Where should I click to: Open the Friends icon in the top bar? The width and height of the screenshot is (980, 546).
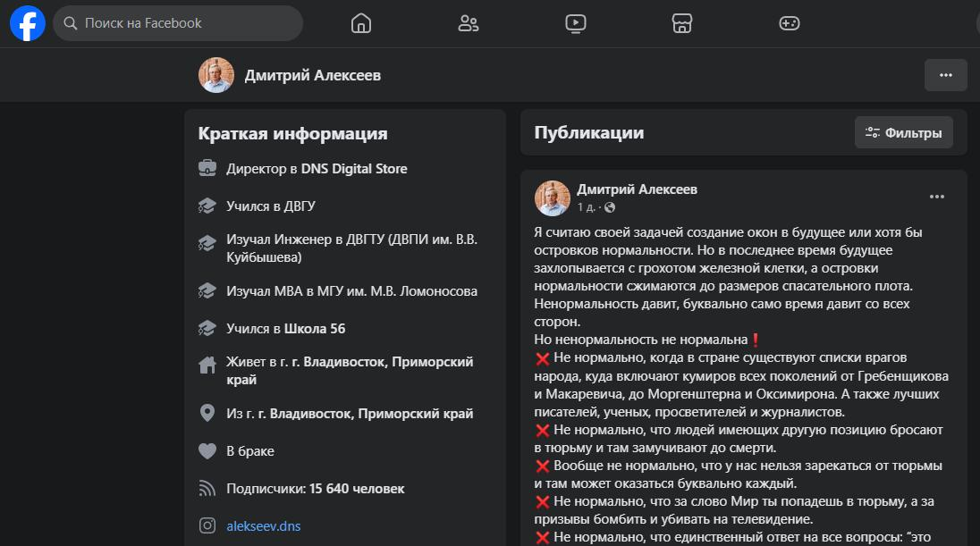coord(469,23)
